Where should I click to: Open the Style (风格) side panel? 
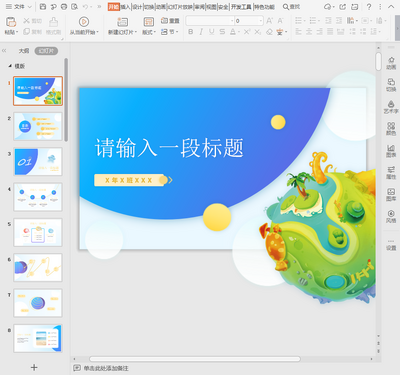point(391,216)
